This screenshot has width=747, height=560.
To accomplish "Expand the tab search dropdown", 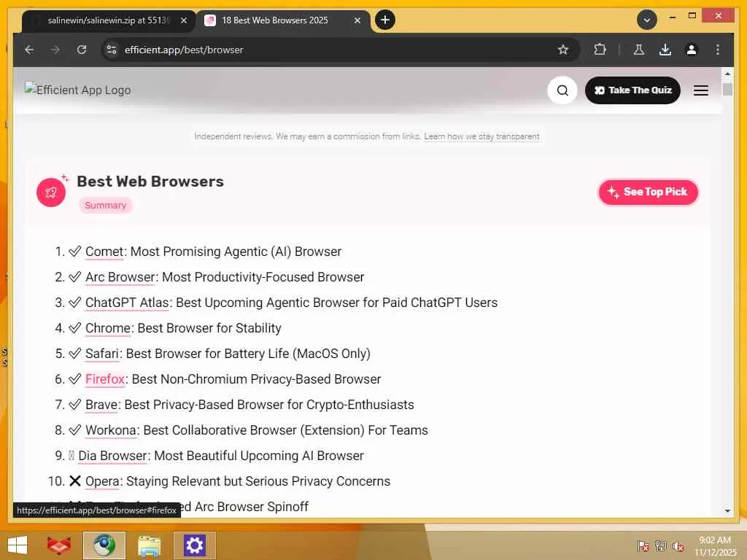I will pyautogui.click(x=647, y=20).
